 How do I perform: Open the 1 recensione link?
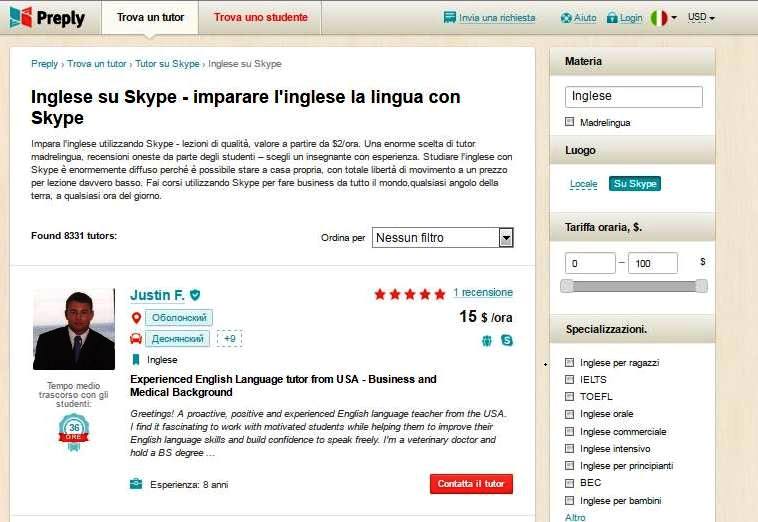[x=483, y=292]
